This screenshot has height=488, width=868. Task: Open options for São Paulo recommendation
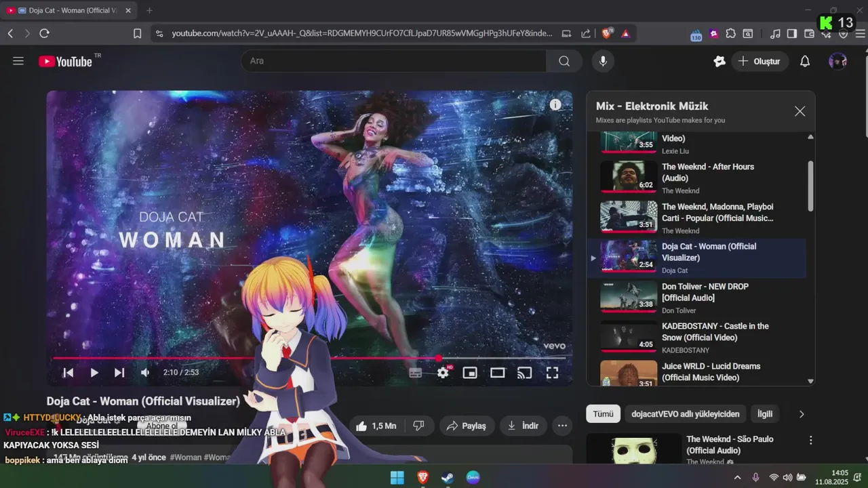pyautogui.click(x=810, y=441)
